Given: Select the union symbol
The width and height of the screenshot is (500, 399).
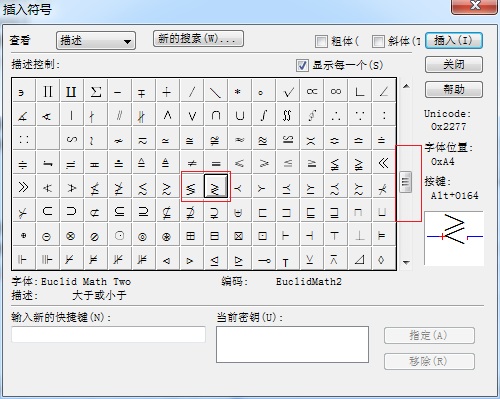Looking at the screenshot, I should (x=240, y=115).
